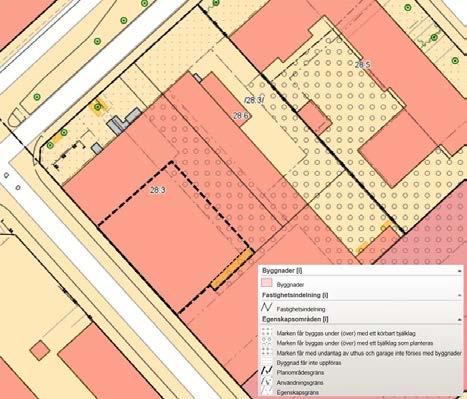Select the 'Fastighetsindelning [i]' legend header
Screen dimensions: 467x399
pos(295,295)
